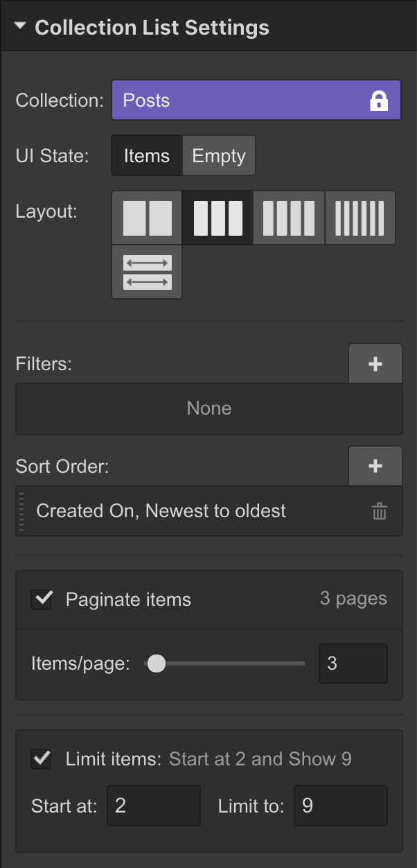Click the 3 pages pagination label
Image resolution: width=417 pixels, height=868 pixels.
tap(353, 598)
